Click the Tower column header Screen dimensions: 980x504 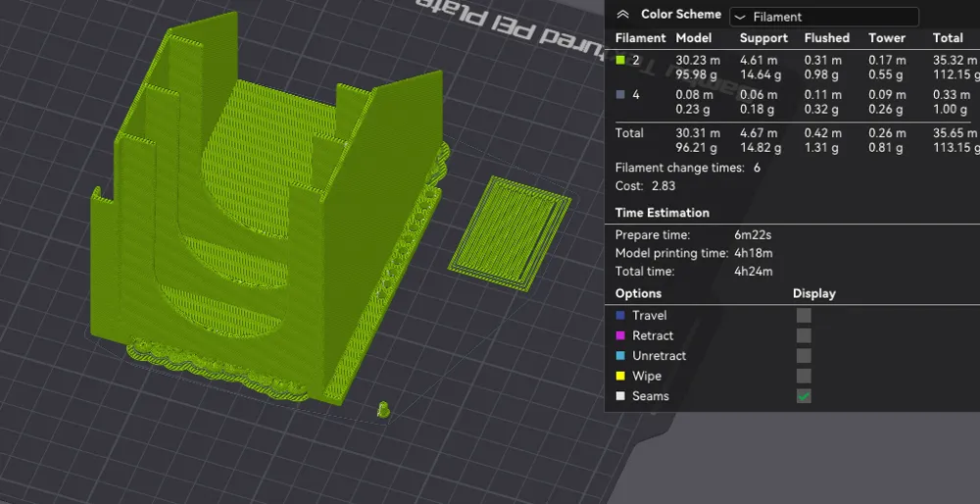pos(887,38)
